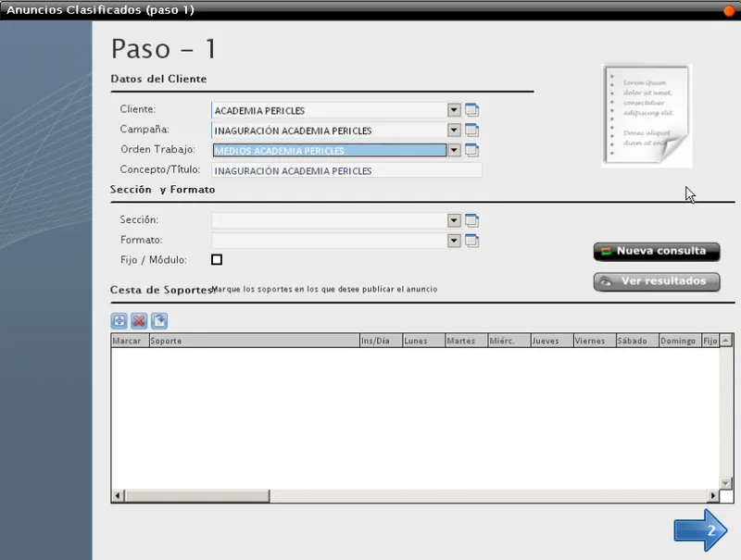Click the Jueves column header
This screenshot has width=741, height=560.
click(552, 341)
